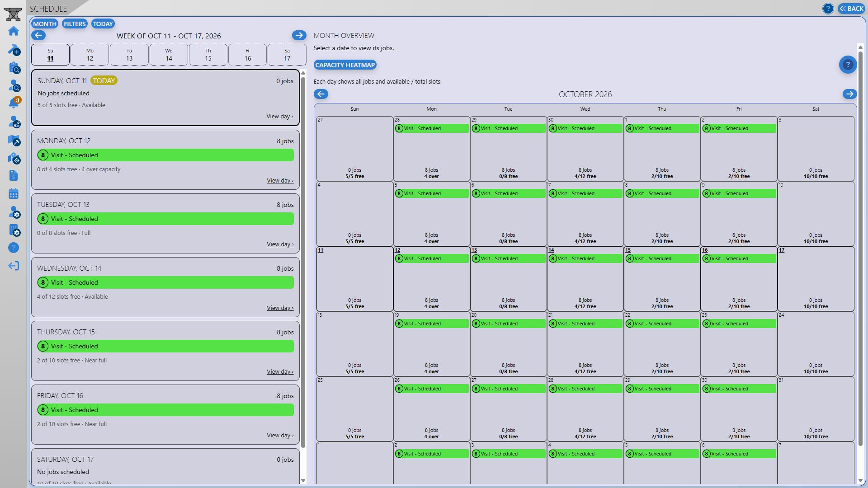Select the Fr 16 day tab
Viewport: 868px width, 488px height.
click(x=247, y=55)
